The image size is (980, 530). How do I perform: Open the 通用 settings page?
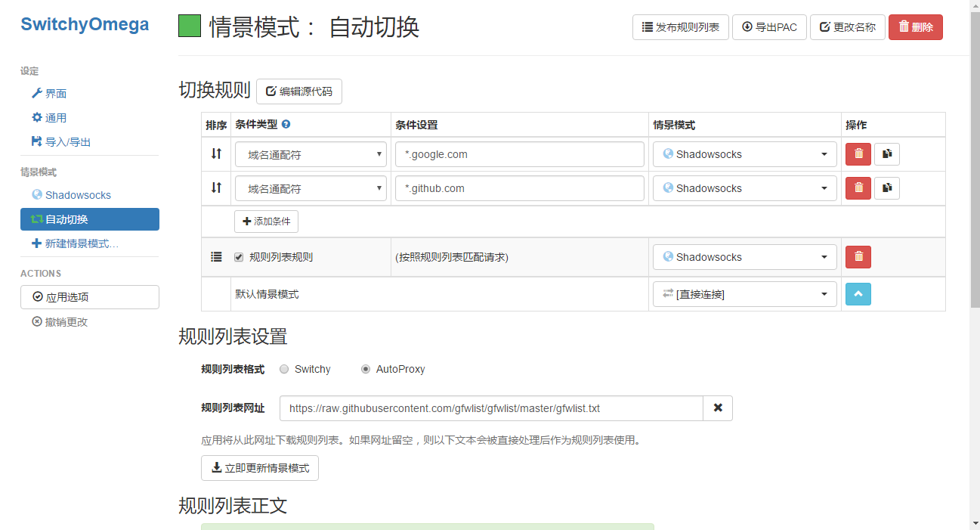pyautogui.click(x=56, y=118)
